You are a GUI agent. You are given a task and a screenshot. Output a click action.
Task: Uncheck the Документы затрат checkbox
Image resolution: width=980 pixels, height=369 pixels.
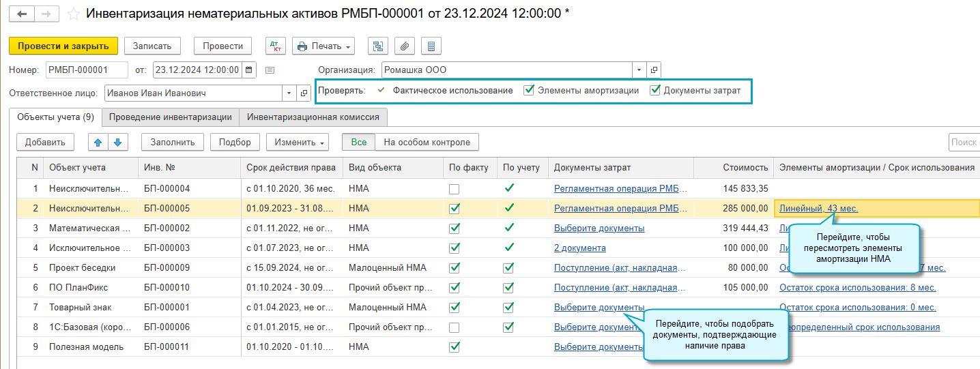click(655, 90)
